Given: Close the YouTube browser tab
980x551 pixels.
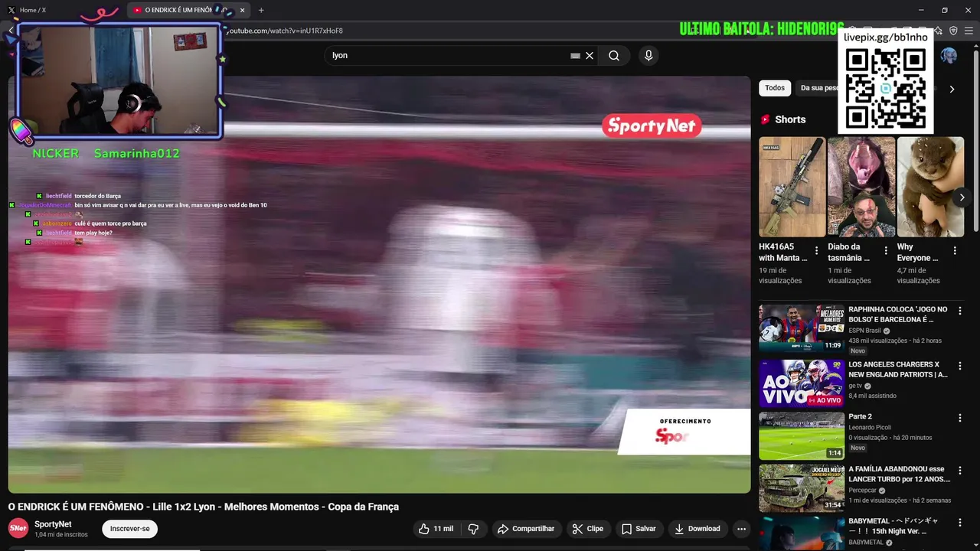Looking at the screenshot, I should (x=243, y=10).
